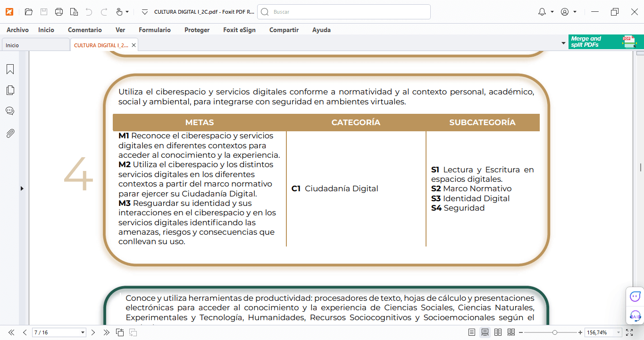The image size is (644, 340).
Task: Open the Foxit AI assistant chat icon
Action: pyautogui.click(x=635, y=297)
